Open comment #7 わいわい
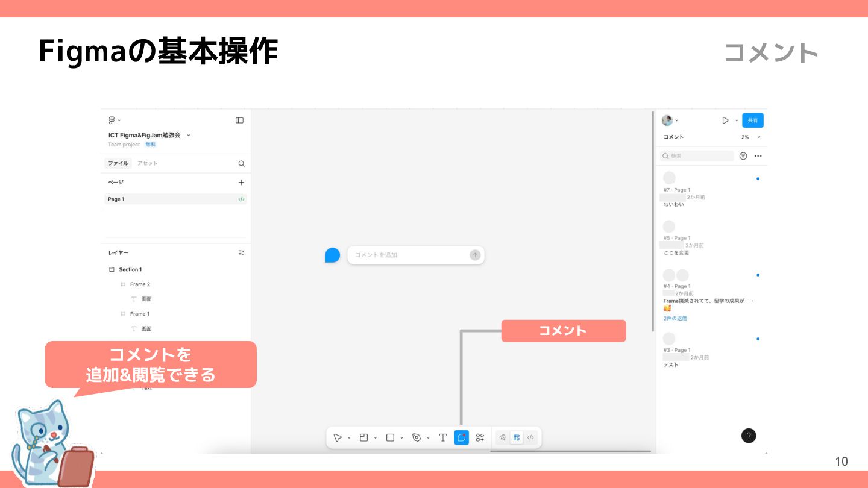The width and height of the screenshot is (868, 488). click(x=711, y=189)
